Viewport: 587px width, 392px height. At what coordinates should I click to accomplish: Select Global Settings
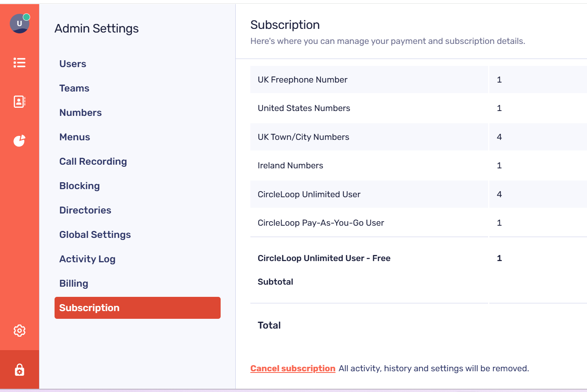pyautogui.click(x=95, y=234)
